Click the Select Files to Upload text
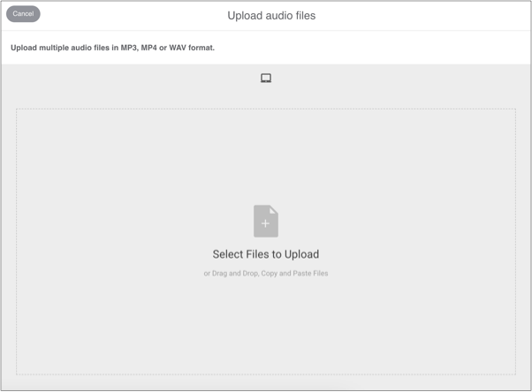Screen dimensions: 532x392 (x=266, y=254)
